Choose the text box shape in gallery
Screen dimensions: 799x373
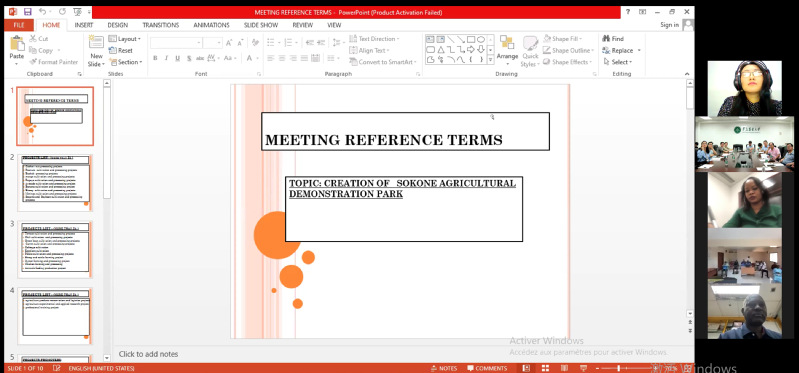click(430, 39)
